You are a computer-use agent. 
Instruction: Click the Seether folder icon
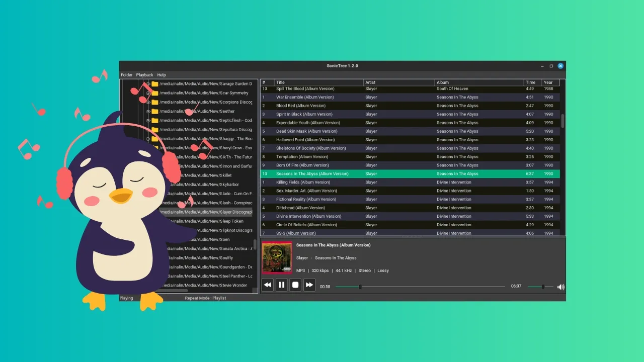155,111
